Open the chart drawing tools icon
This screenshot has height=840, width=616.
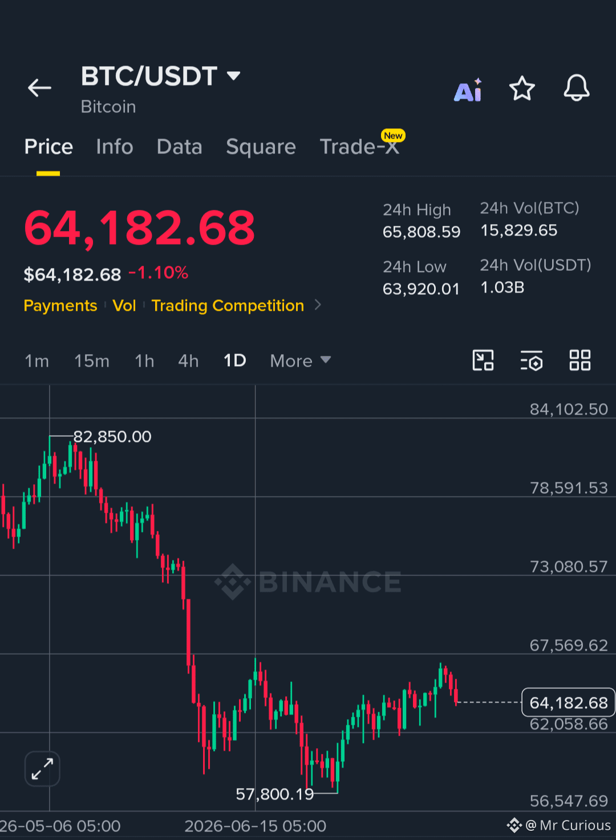click(483, 360)
